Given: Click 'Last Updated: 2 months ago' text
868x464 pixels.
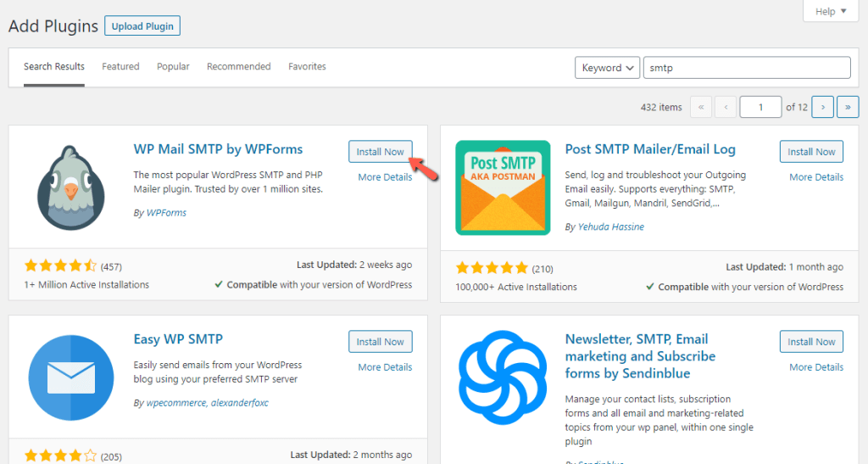Looking at the screenshot, I should 351,455.
